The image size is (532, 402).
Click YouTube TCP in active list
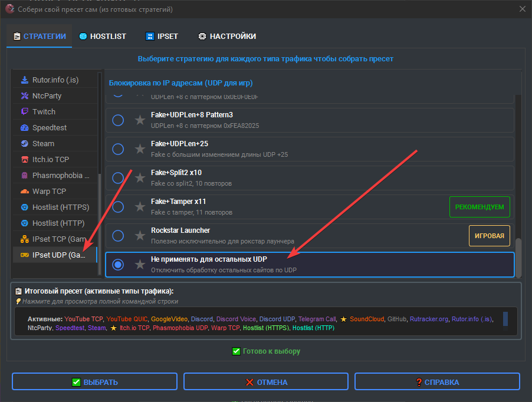[84, 319]
